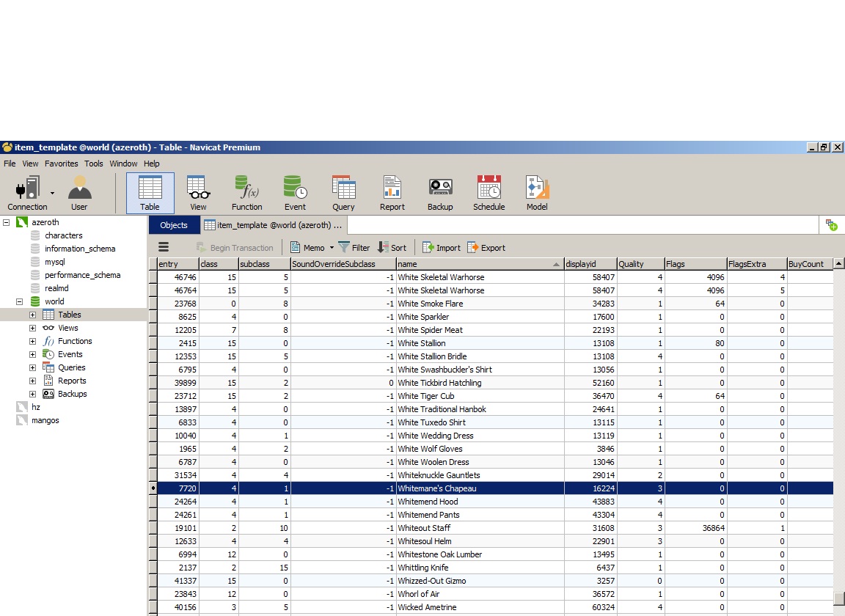Screen dimensions: 845x616
Task: Collapse the world database node
Action: click(x=19, y=301)
